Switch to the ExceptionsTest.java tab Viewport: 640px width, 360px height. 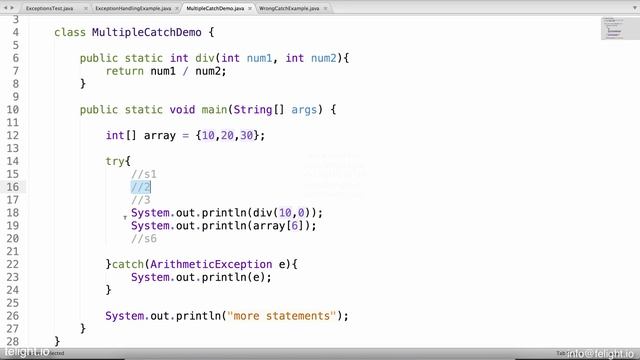(x=49, y=8)
